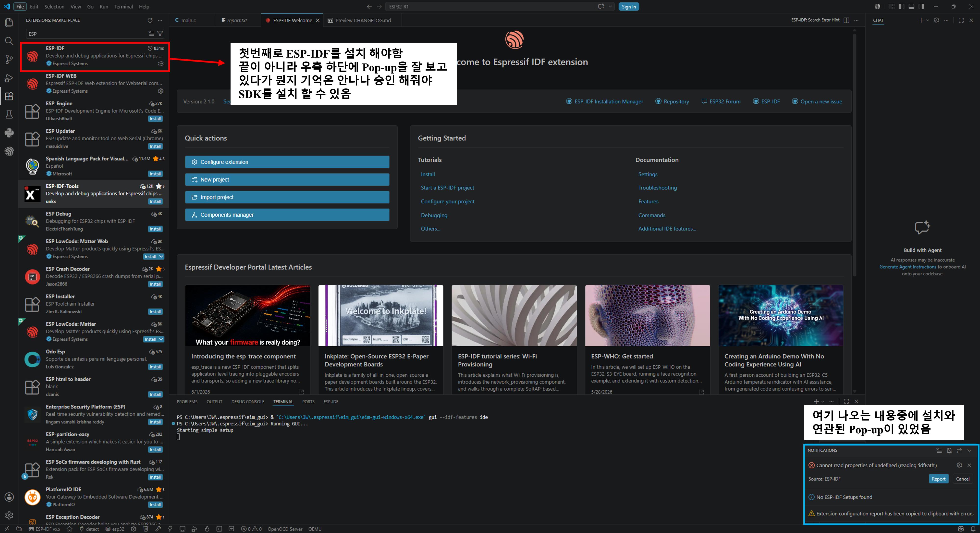The height and width of the screenshot is (533, 980).
Task: Open Run and Debug in the activity bar
Action: coord(9,78)
